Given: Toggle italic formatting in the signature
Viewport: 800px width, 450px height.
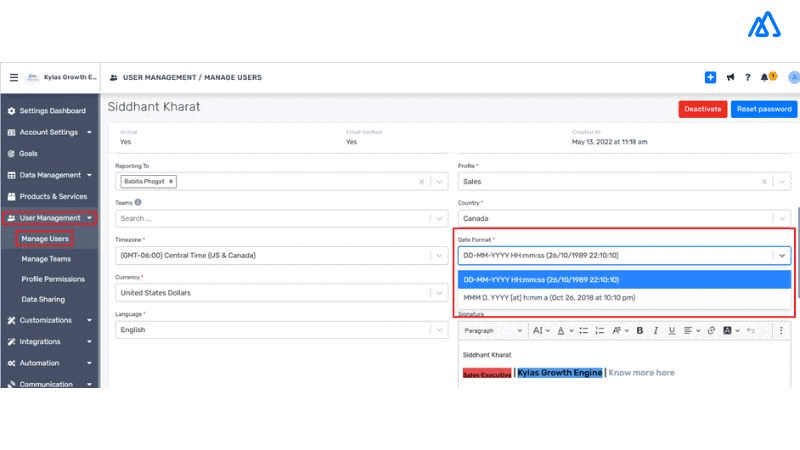Looking at the screenshot, I should [x=655, y=330].
